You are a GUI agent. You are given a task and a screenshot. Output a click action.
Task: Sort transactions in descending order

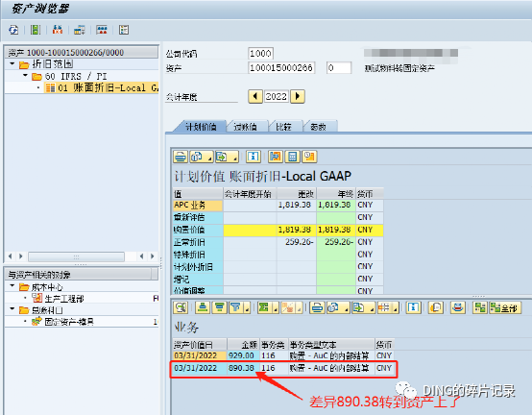pyautogui.click(x=220, y=307)
